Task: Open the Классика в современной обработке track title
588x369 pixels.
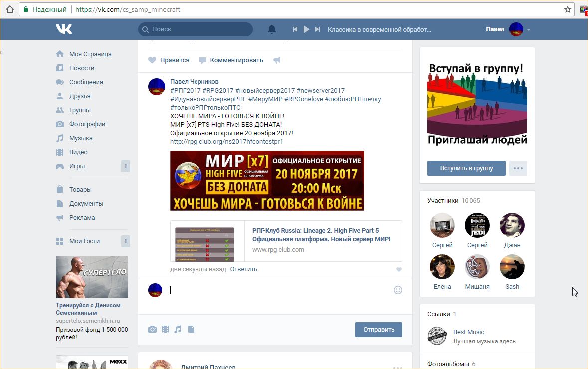Action: [379, 29]
